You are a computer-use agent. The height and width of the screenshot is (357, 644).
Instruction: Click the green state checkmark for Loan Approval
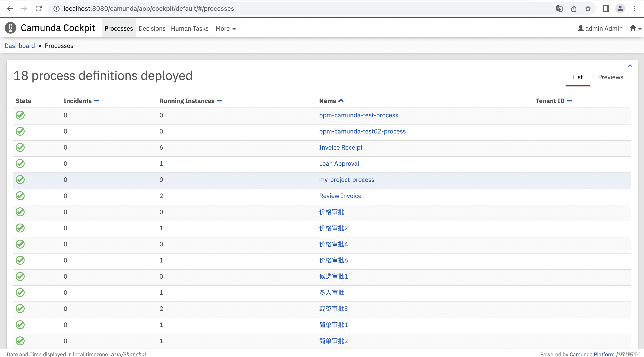[x=20, y=163]
